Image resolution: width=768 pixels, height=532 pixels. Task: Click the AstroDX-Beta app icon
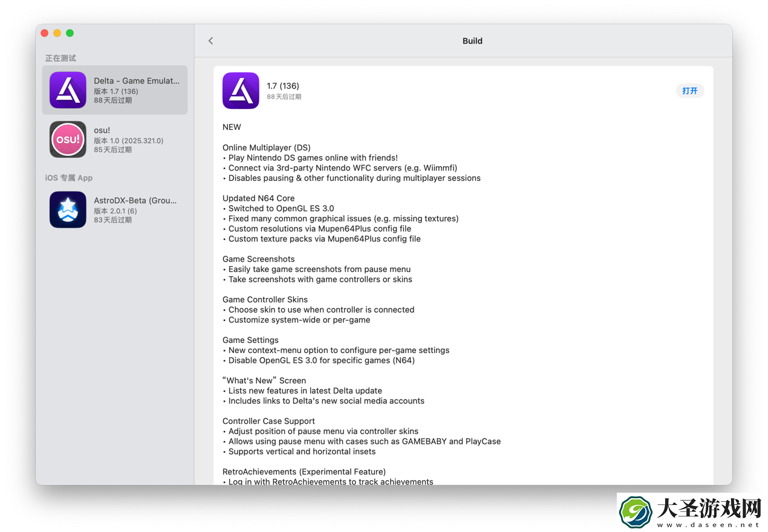[x=68, y=209]
